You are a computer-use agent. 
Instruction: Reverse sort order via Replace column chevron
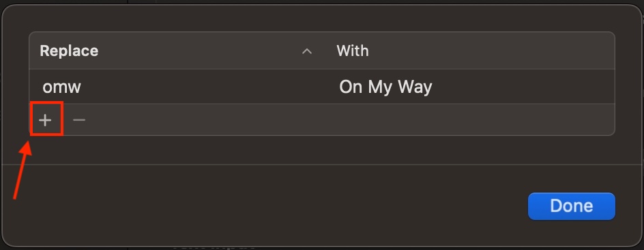[307, 51]
